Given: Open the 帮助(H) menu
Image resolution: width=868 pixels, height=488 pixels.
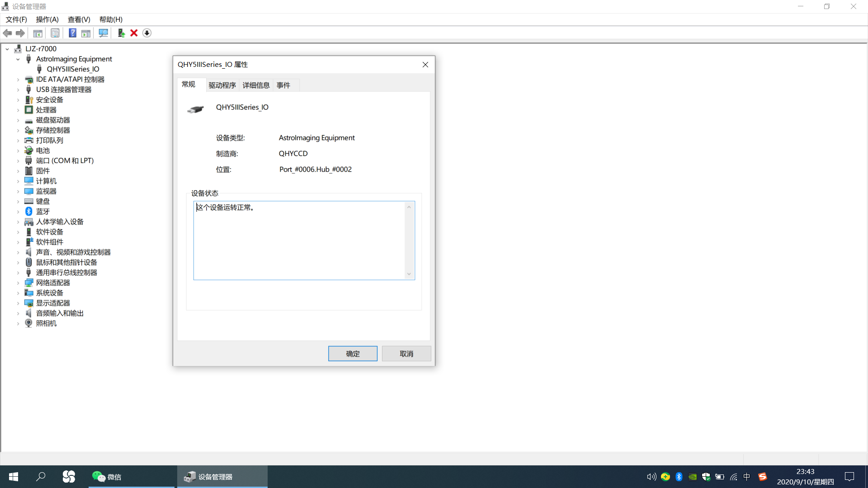Looking at the screenshot, I should click(111, 19).
